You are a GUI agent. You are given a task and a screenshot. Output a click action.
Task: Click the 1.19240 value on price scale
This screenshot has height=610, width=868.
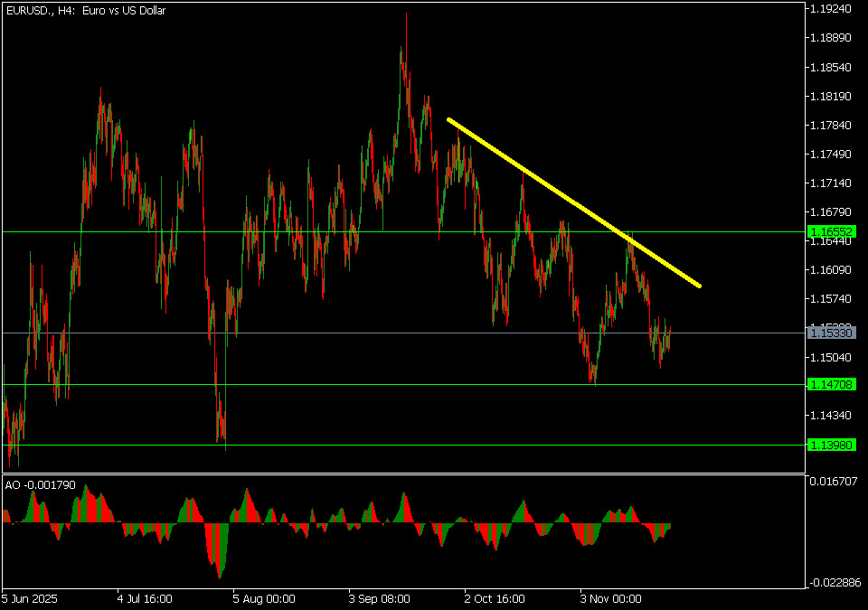tap(831, 9)
